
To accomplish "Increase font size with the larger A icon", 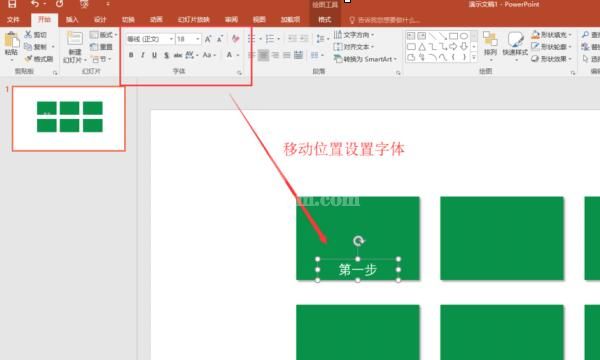I will (x=208, y=39).
